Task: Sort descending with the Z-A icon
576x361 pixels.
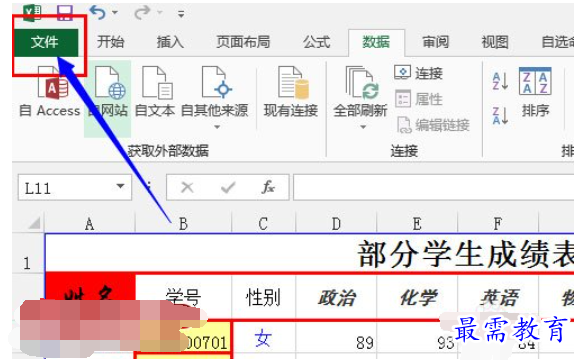Action: 500,115
